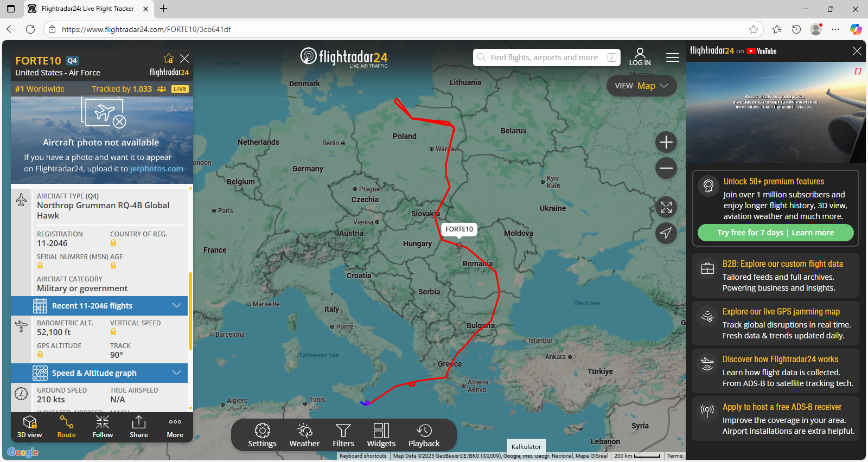868x462 pixels.
Task: Open B2B custom flight data card
Action: tap(775, 275)
